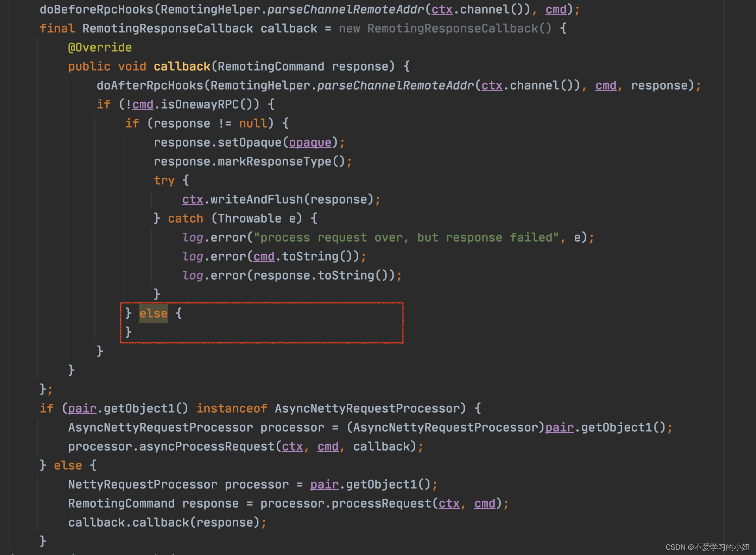Click the underlined opaque variable

click(x=310, y=142)
